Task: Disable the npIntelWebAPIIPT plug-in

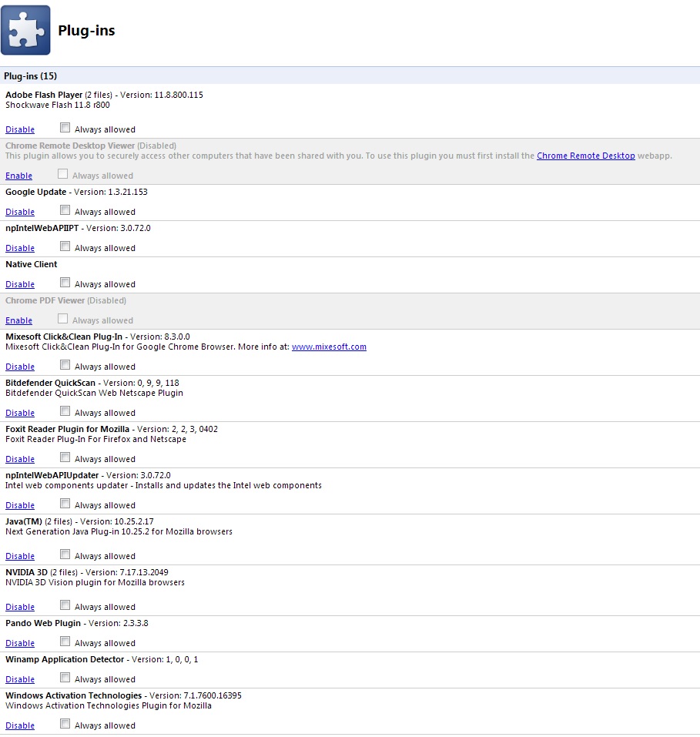Action: [20, 248]
